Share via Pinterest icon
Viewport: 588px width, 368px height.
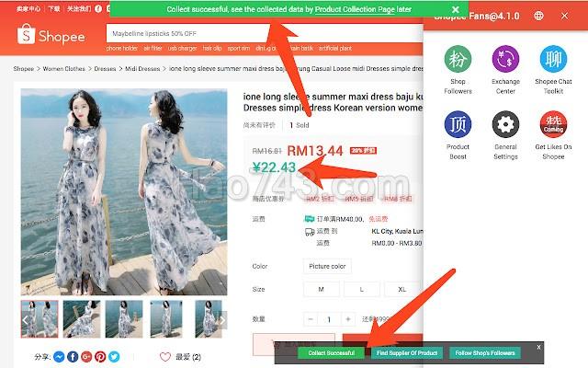pyautogui.click(x=100, y=357)
